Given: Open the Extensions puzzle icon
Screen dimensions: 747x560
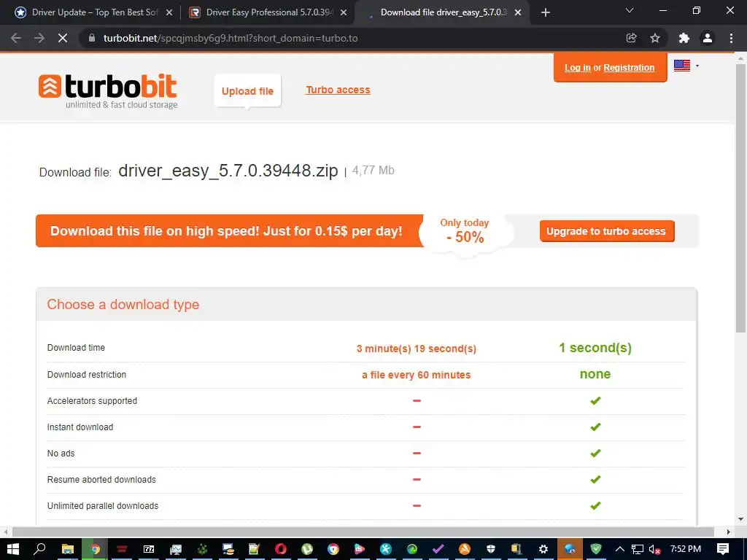Looking at the screenshot, I should [x=684, y=38].
